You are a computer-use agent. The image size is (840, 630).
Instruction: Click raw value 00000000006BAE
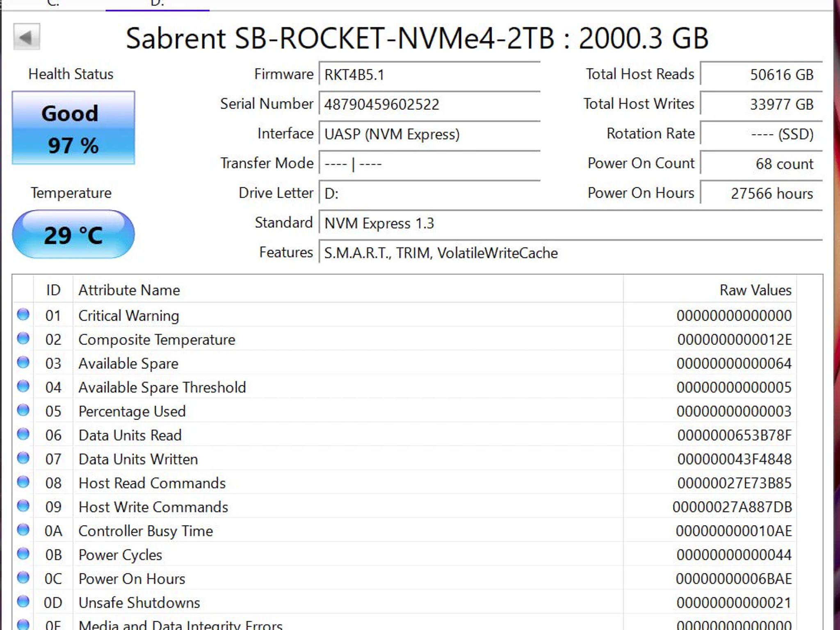click(x=734, y=579)
